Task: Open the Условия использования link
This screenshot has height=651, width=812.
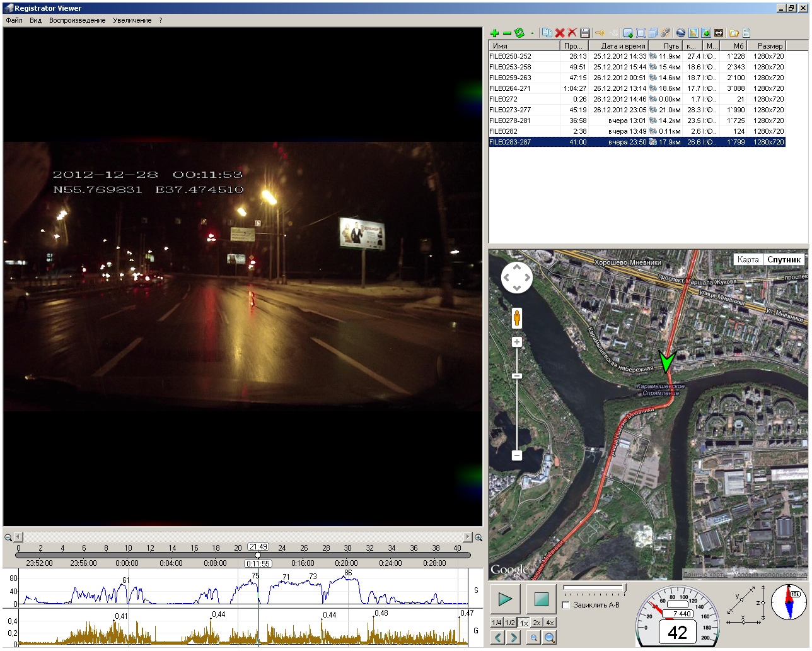Action: click(x=770, y=574)
